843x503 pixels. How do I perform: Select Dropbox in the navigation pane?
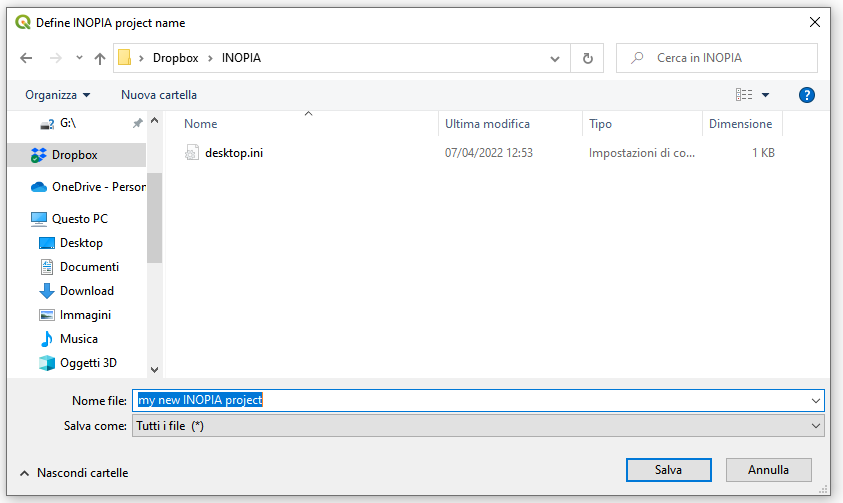pos(76,155)
